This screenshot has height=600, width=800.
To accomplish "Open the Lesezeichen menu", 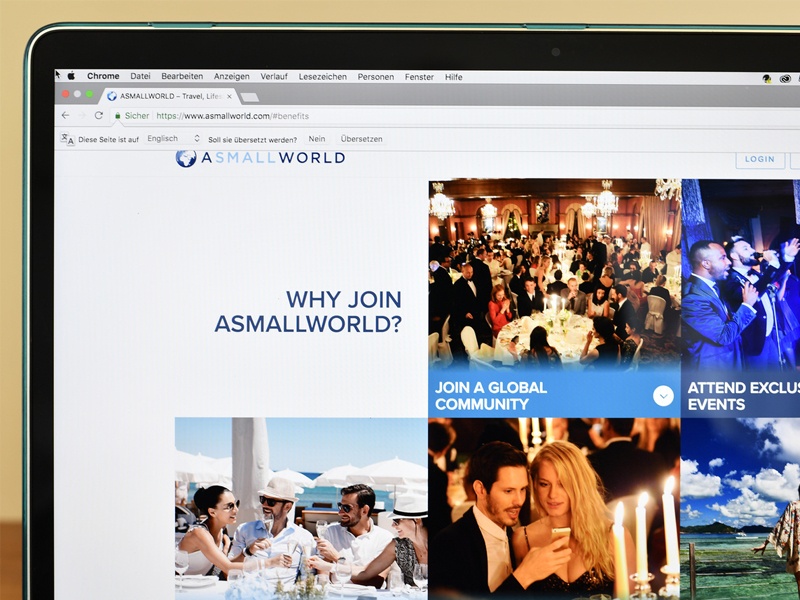I will pyautogui.click(x=322, y=76).
